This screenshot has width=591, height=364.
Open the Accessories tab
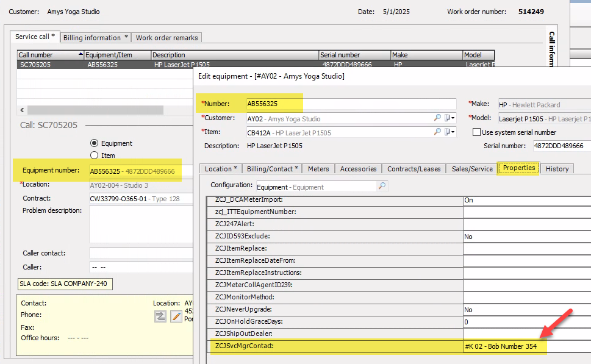358,169
